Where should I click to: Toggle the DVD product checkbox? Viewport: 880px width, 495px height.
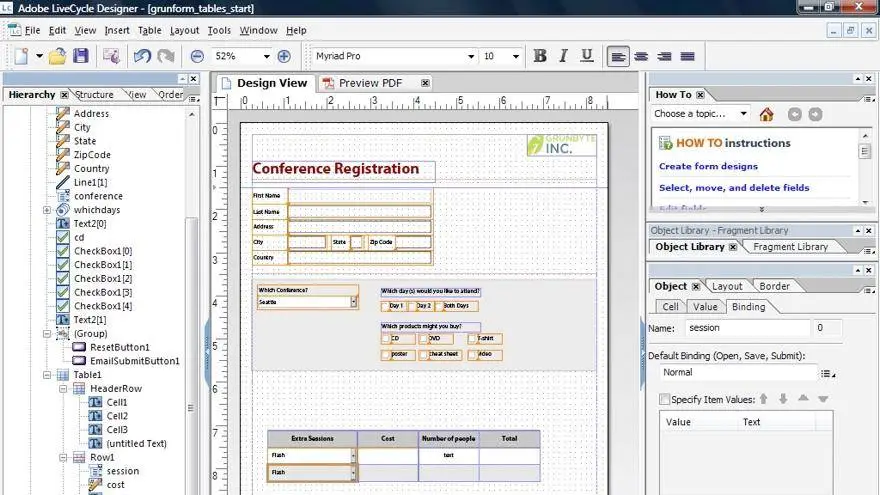tap(423, 339)
